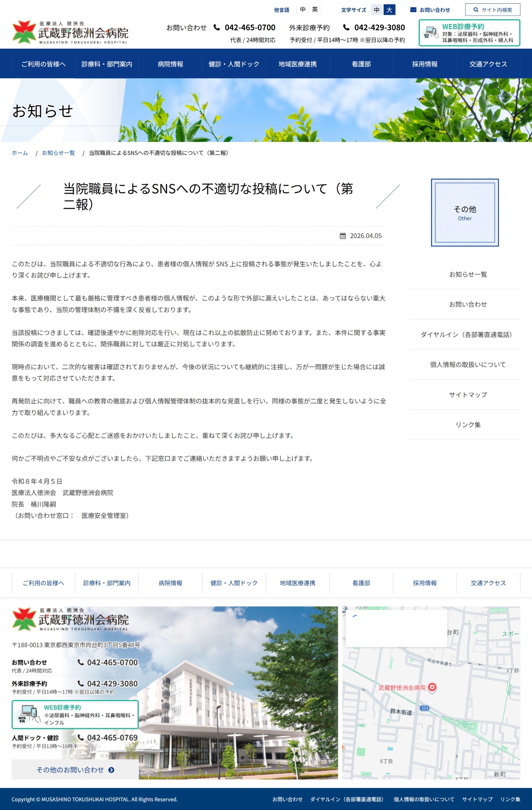This screenshot has height=810, width=532.
Task: Go to ホーム via the breadcrumb
Action: click(x=20, y=153)
